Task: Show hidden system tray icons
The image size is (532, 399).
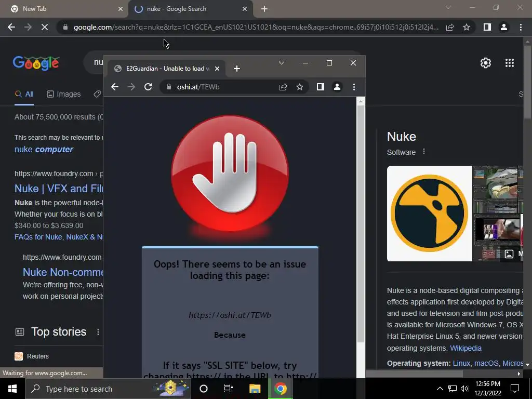Action: 440,389
